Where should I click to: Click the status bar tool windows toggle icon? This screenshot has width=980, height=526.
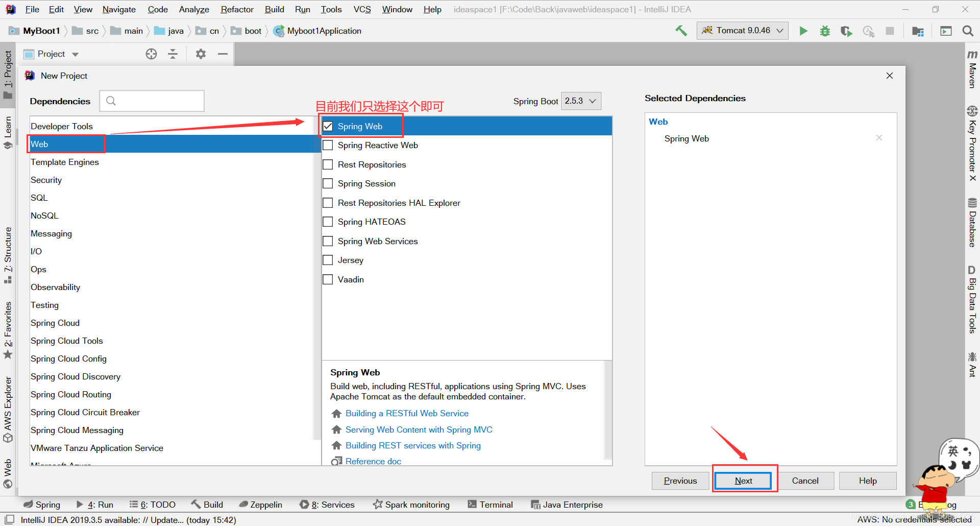pos(9,519)
